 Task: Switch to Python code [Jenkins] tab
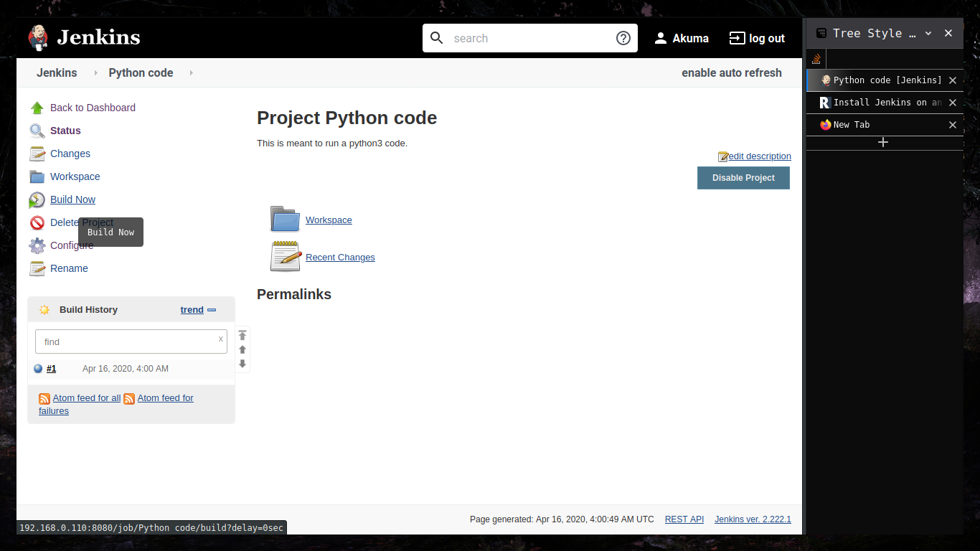tap(885, 80)
